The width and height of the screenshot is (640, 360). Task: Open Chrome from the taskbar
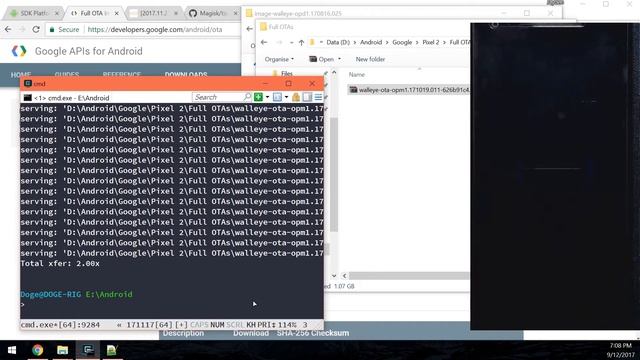click(x=38, y=350)
